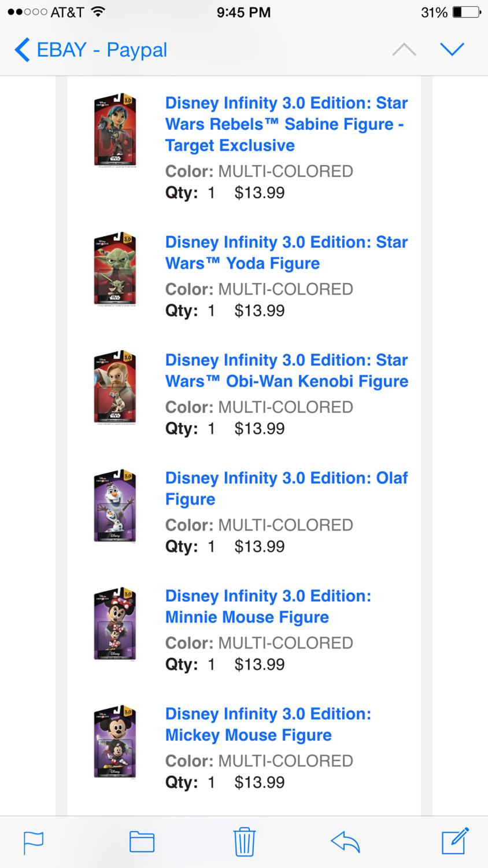Open the Yoda Figure product link
The image size is (488, 868).
286,252
